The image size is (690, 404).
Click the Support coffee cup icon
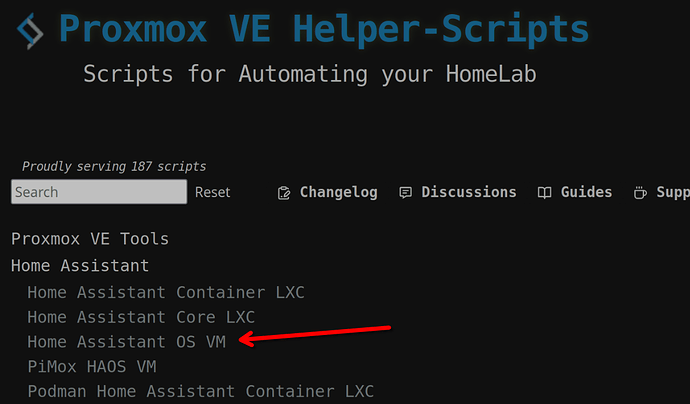[x=640, y=192]
